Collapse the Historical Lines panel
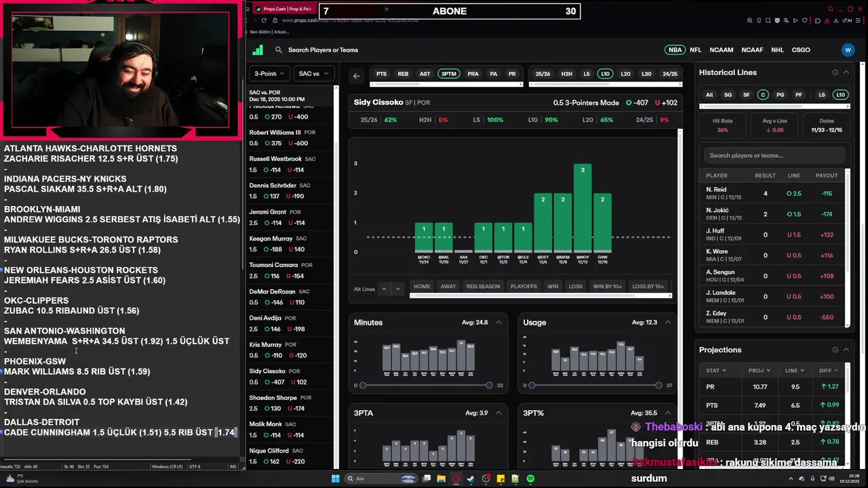The height and width of the screenshot is (488, 868). [x=846, y=73]
